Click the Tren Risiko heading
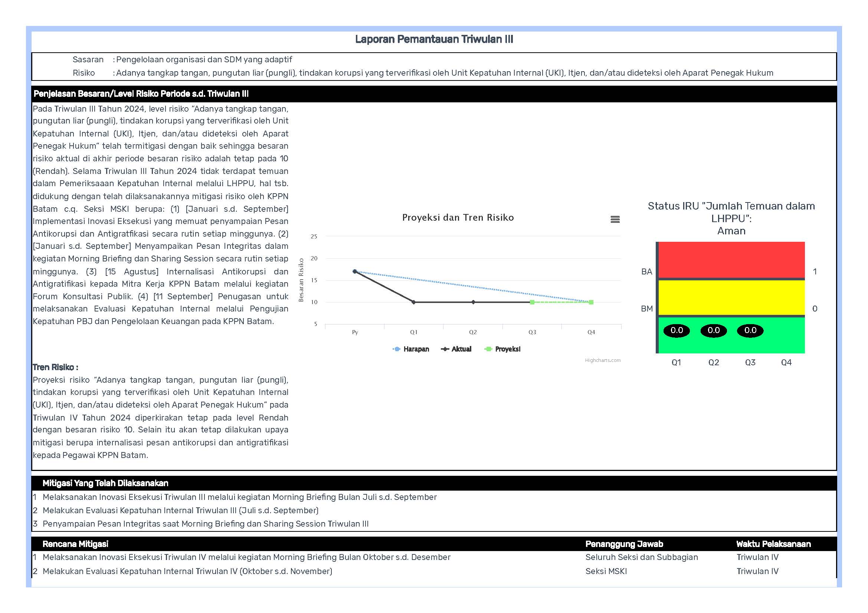This screenshot has width=868, height=613. (x=56, y=367)
